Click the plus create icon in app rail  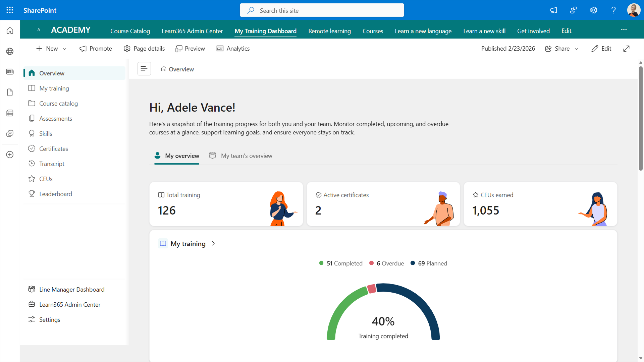pos(10,155)
